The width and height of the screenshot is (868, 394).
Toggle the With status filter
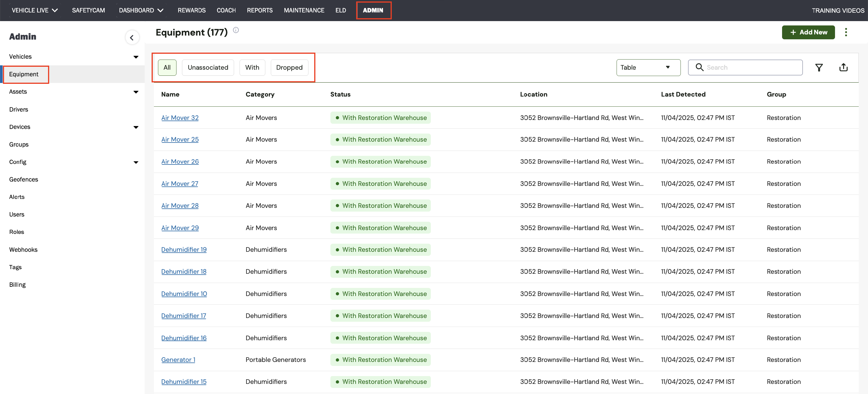[252, 68]
